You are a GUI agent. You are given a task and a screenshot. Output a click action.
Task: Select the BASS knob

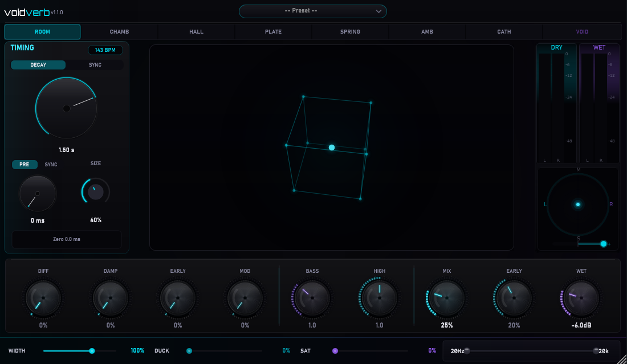[x=312, y=297]
